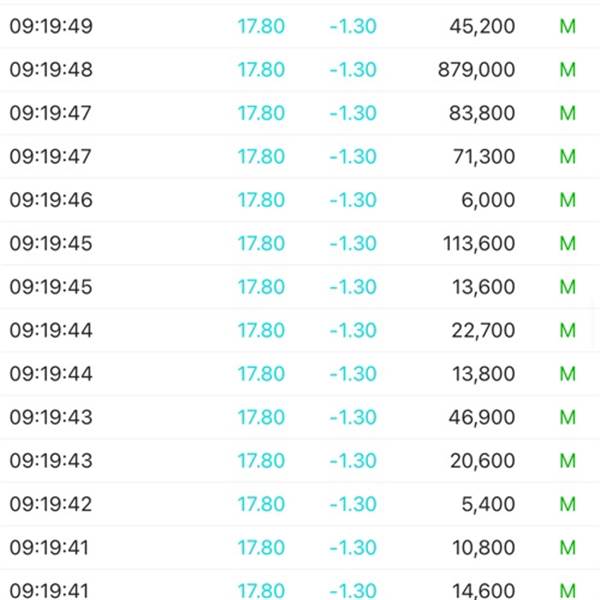
Task: Tap the M marker beside 6,000 volume
Action: tap(567, 200)
